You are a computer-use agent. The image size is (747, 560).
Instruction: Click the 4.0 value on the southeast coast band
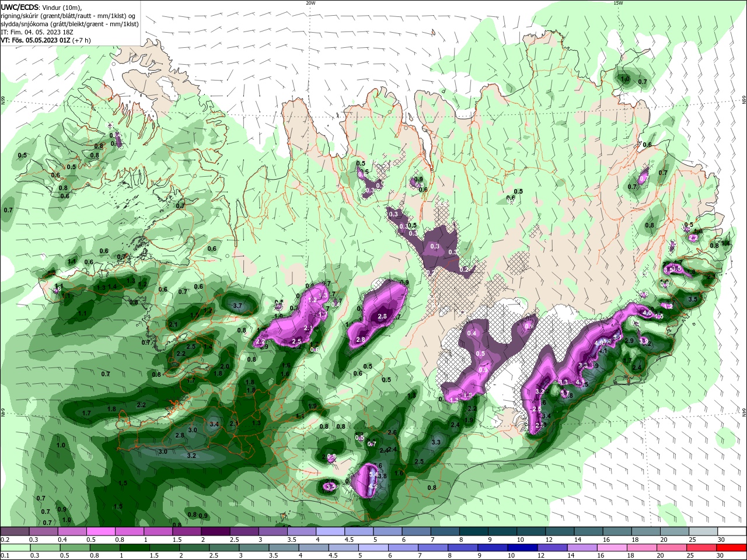click(x=647, y=313)
